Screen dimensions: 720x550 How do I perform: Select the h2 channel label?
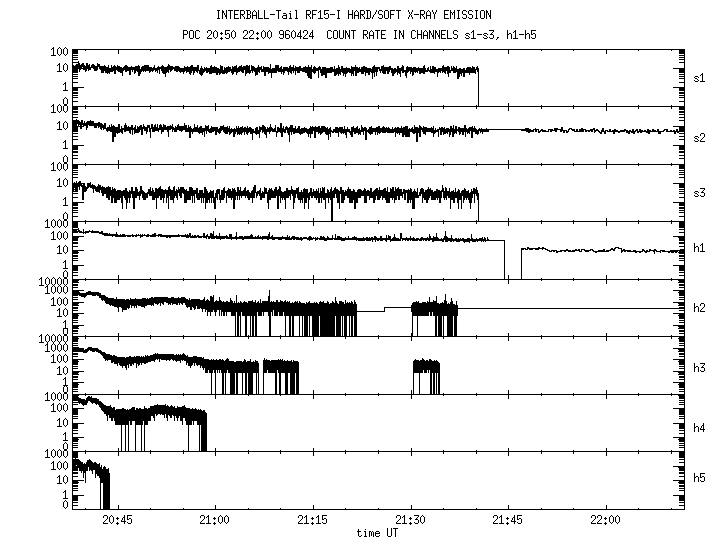(x=700, y=307)
